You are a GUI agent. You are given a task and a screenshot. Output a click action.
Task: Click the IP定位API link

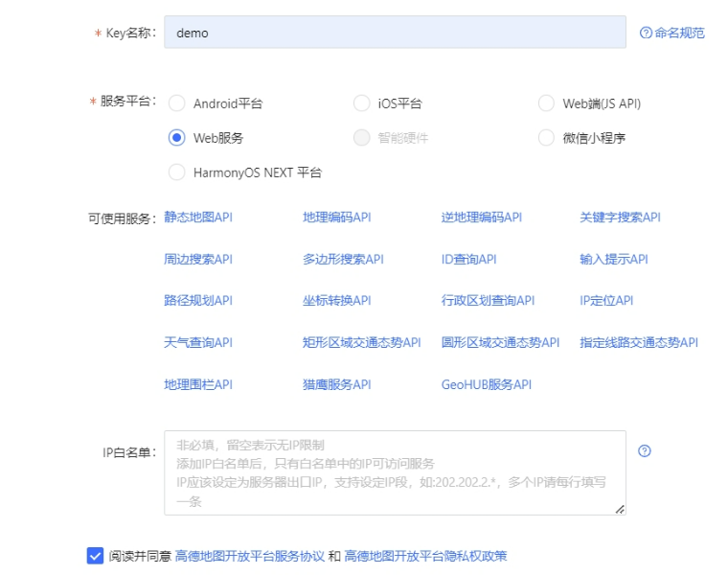(x=606, y=301)
